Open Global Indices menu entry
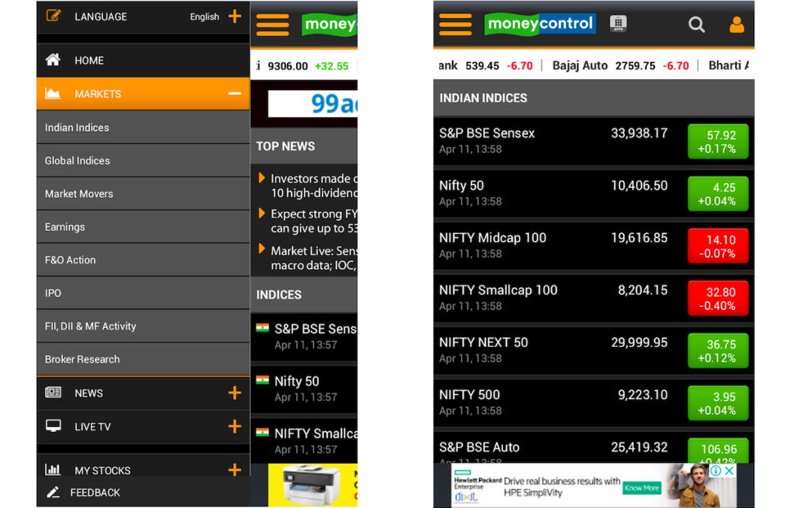Image resolution: width=812 pixels, height=508 pixels. click(x=144, y=161)
